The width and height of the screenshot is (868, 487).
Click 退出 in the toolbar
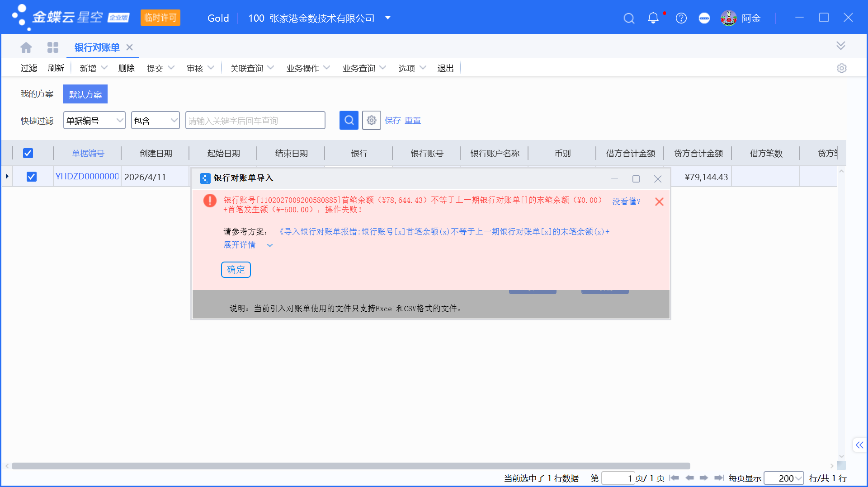(445, 68)
